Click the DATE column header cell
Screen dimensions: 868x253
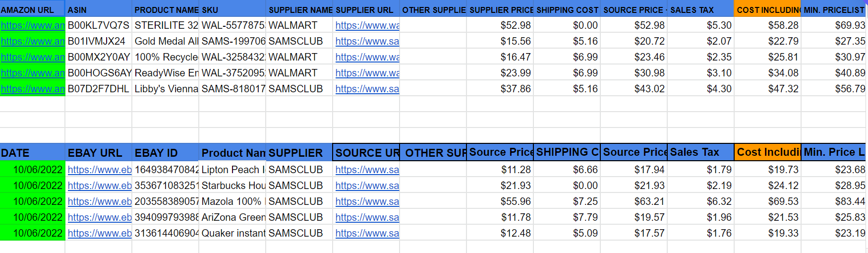[32, 153]
